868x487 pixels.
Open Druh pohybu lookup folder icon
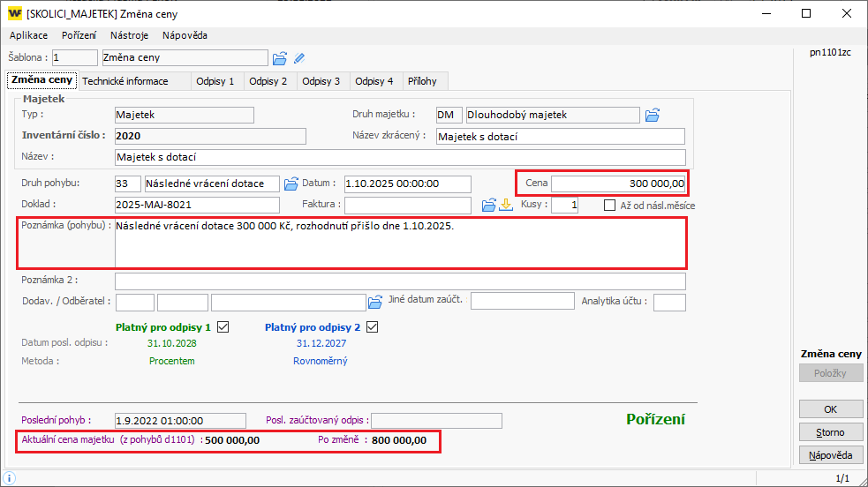(x=291, y=184)
